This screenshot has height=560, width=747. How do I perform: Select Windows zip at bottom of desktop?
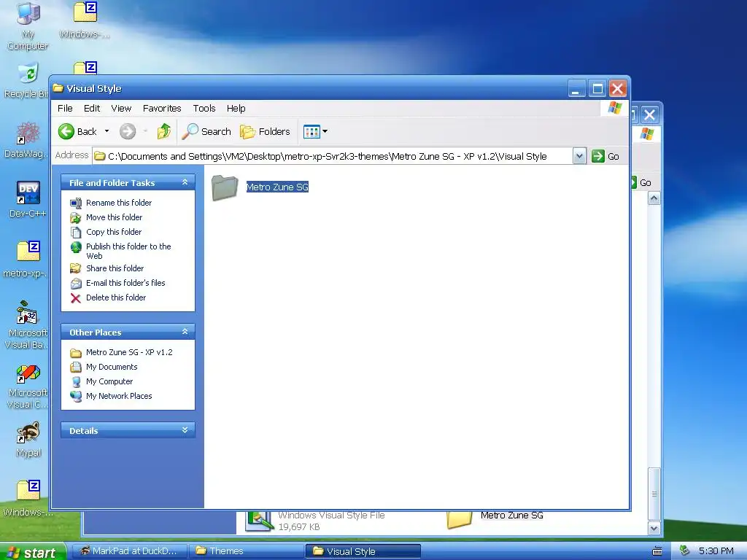tap(28, 498)
